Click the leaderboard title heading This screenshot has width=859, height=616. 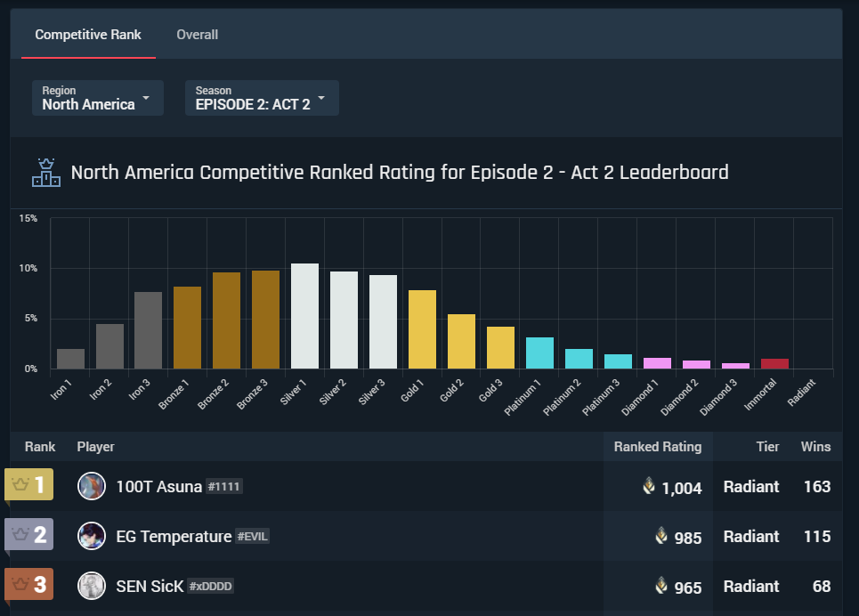[400, 173]
